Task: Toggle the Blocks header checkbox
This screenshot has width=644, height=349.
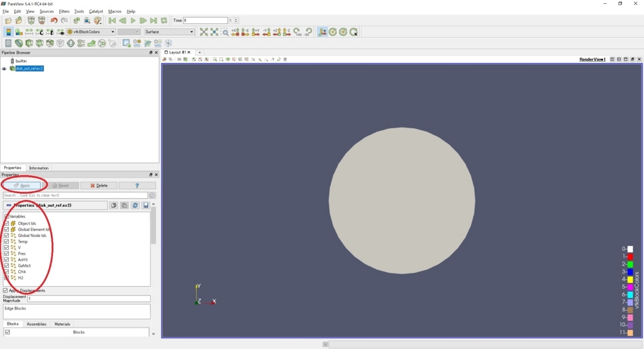Action: click(8, 332)
